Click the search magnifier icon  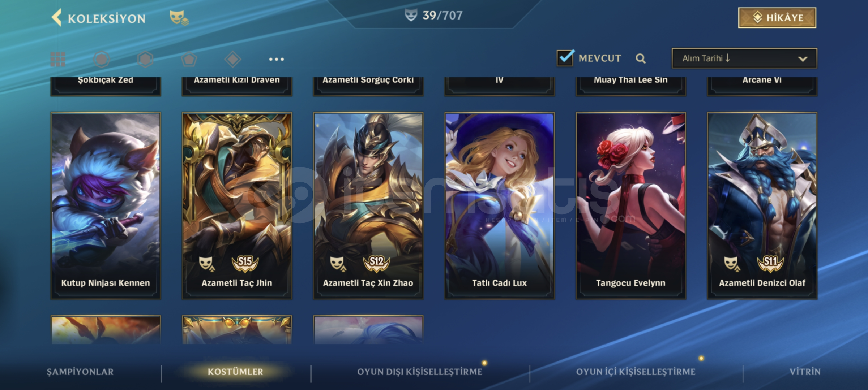tap(641, 58)
